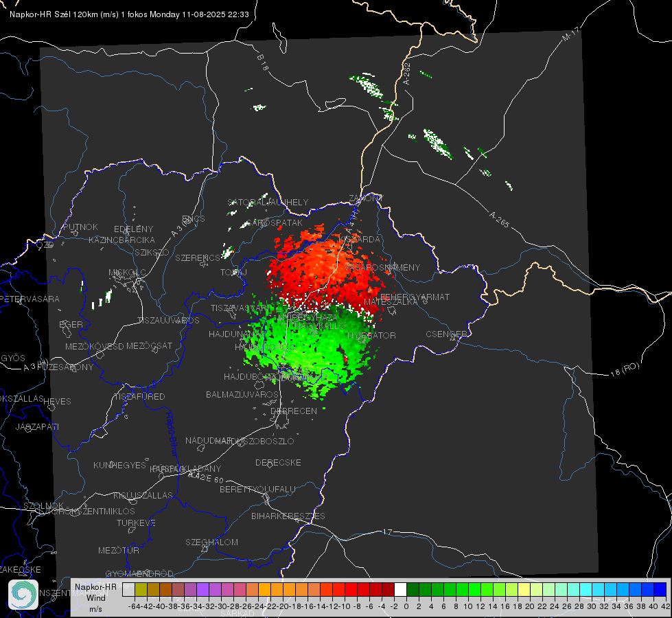Click the MISKOLC city label
The image size is (672, 618).
pyautogui.click(x=127, y=273)
